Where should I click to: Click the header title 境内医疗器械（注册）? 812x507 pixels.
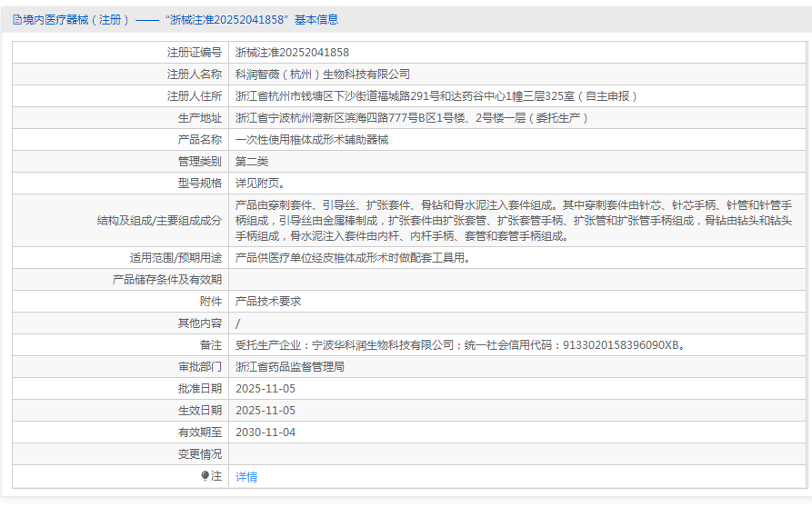[75, 20]
